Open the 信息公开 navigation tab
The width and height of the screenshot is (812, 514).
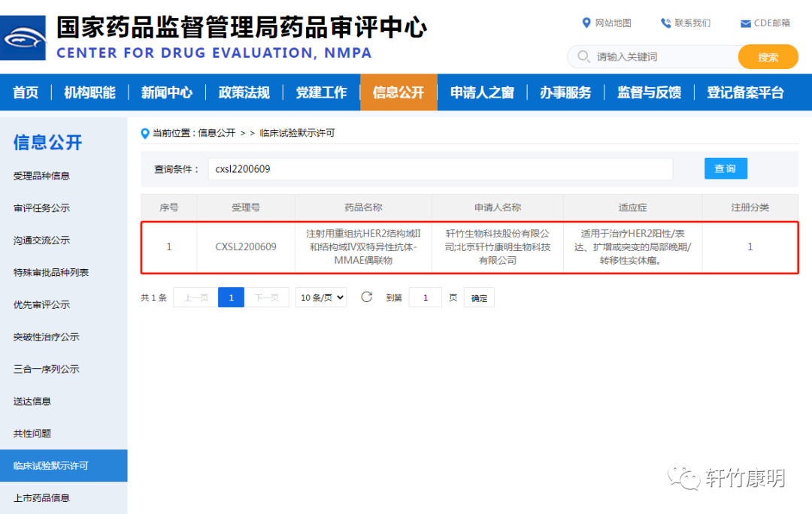click(398, 92)
